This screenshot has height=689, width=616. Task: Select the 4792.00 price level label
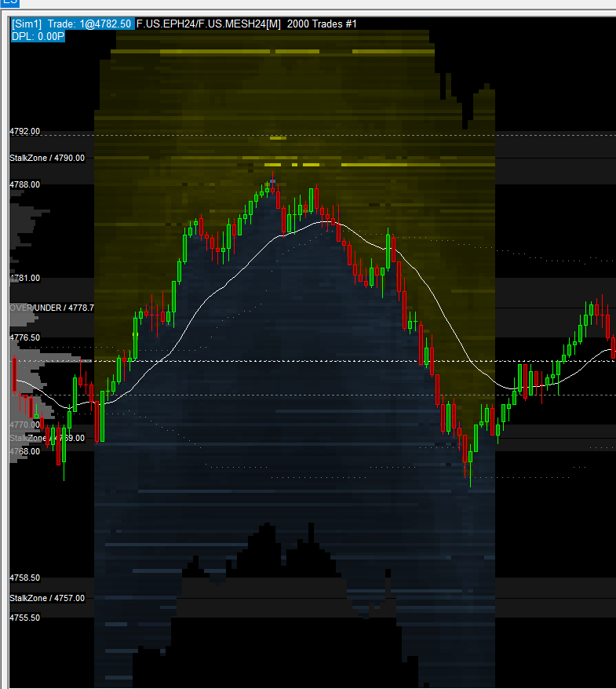[24, 131]
